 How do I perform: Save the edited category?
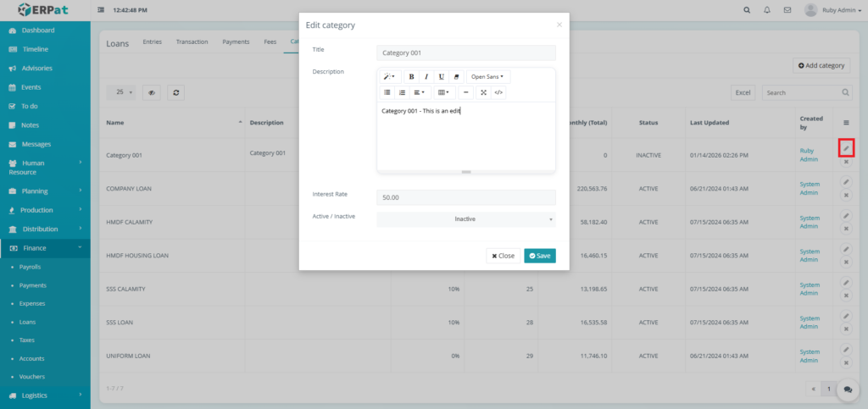[539, 256]
